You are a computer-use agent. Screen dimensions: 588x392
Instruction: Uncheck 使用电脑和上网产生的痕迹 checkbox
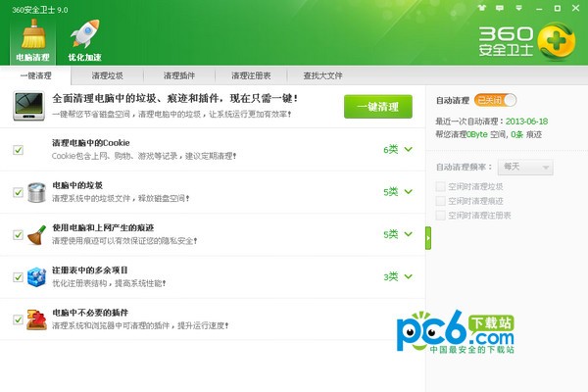[x=18, y=235]
